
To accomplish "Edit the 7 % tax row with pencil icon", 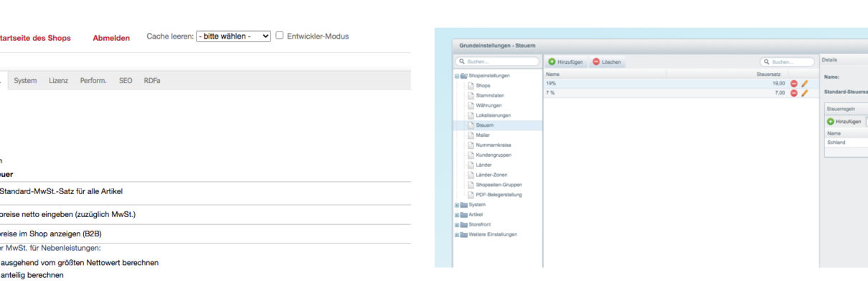I will pyautogui.click(x=804, y=93).
